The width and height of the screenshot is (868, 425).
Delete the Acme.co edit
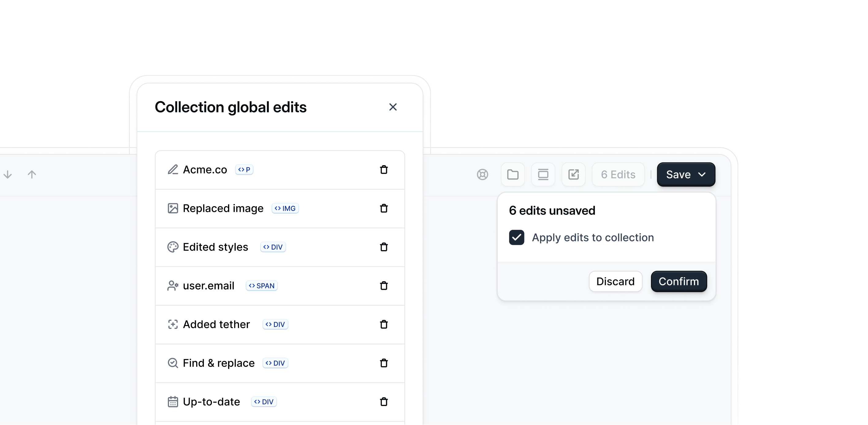384,170
